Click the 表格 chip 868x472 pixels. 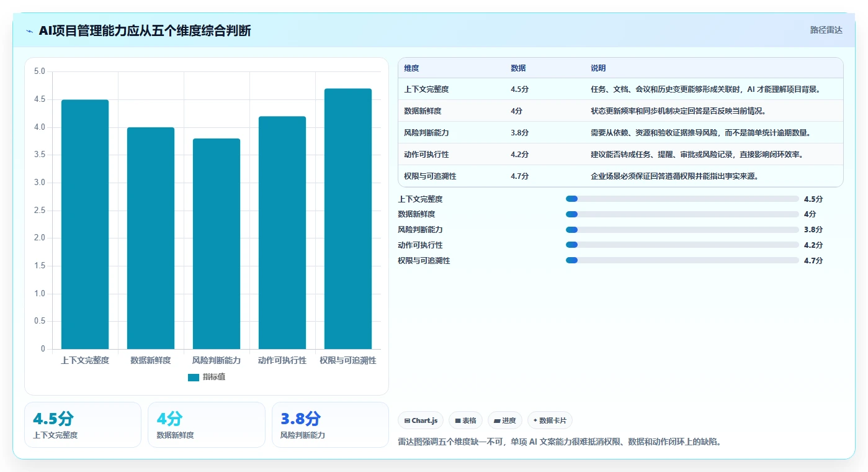[465, 420]
